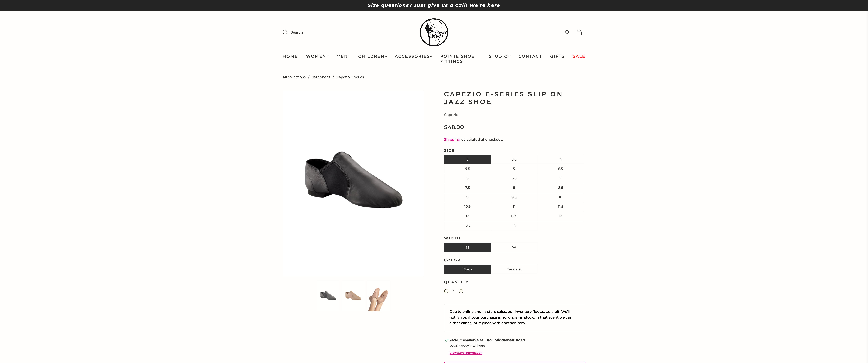Click the Dance World logo

(434, 32)
